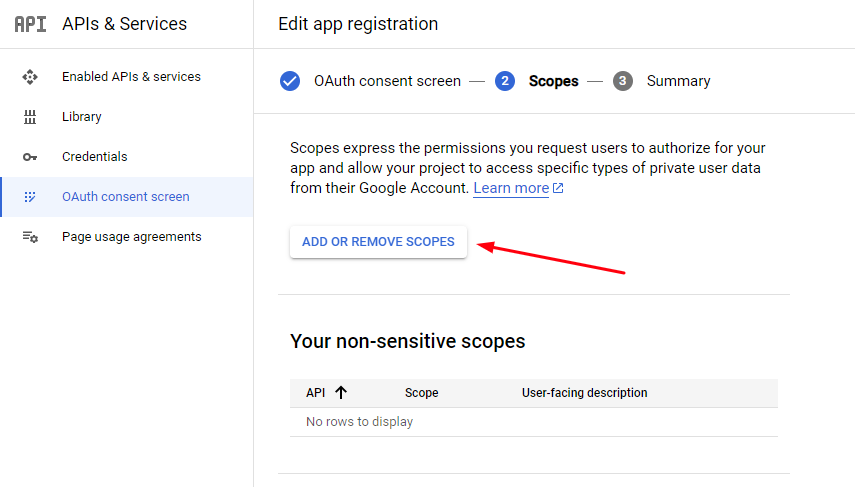This screenshot has height=487, width=855.
Task: Open Page usage agreements
Action: [131, 237]
